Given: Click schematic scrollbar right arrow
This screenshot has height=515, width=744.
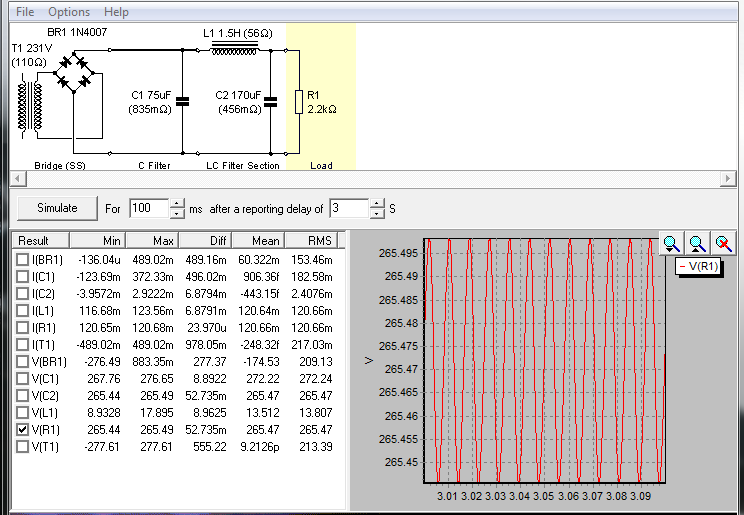Looking at the screenshot, I should 727,179.
